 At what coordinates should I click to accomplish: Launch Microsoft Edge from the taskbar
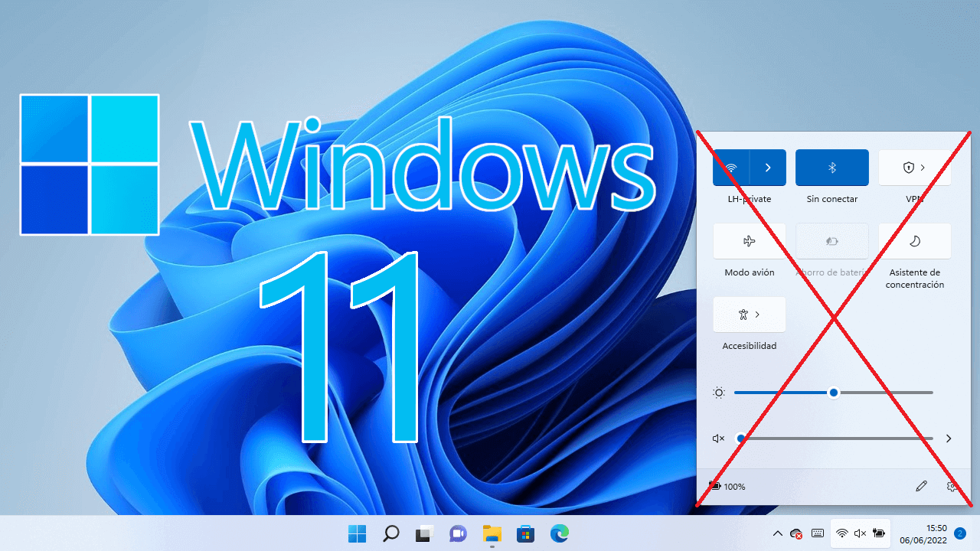559,533
